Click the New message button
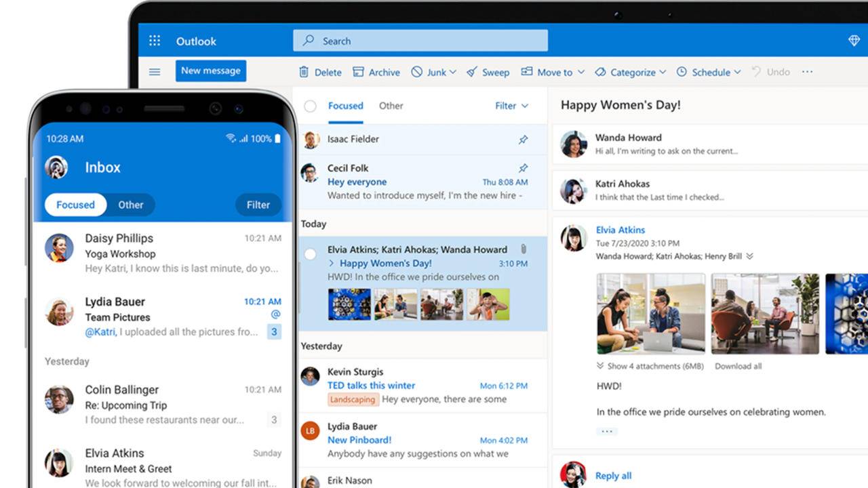868x488 pixels. pos(211,70)
